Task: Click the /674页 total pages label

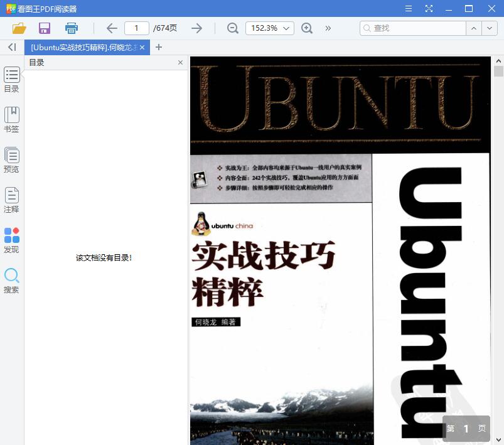Action: click(165, 28)
